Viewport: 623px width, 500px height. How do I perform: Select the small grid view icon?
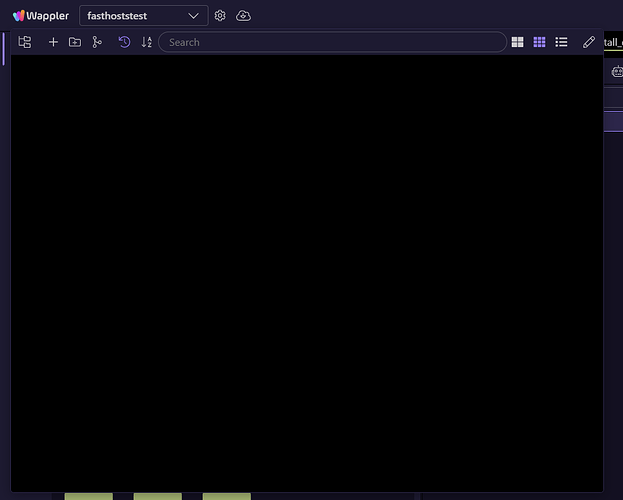click(x=539, y=42)
